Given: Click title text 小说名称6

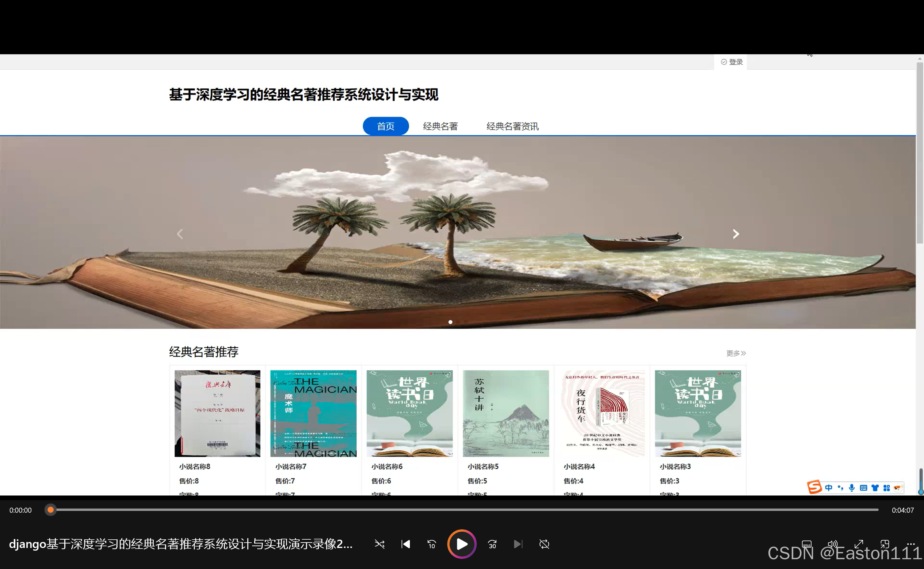Looking at the screenshot, I should 387,466.
